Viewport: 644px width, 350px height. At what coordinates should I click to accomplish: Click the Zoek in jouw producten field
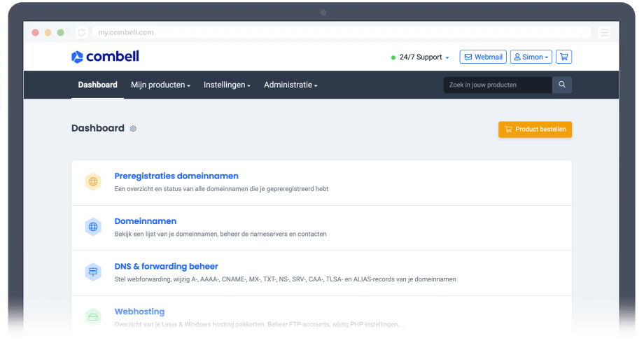click(x=497, y=85)
